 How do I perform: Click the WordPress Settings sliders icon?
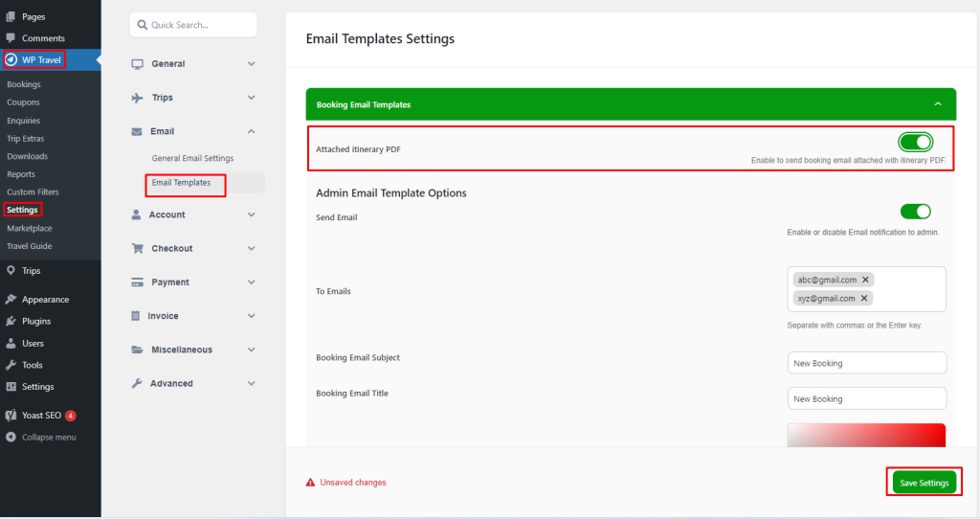click(11, 387)
